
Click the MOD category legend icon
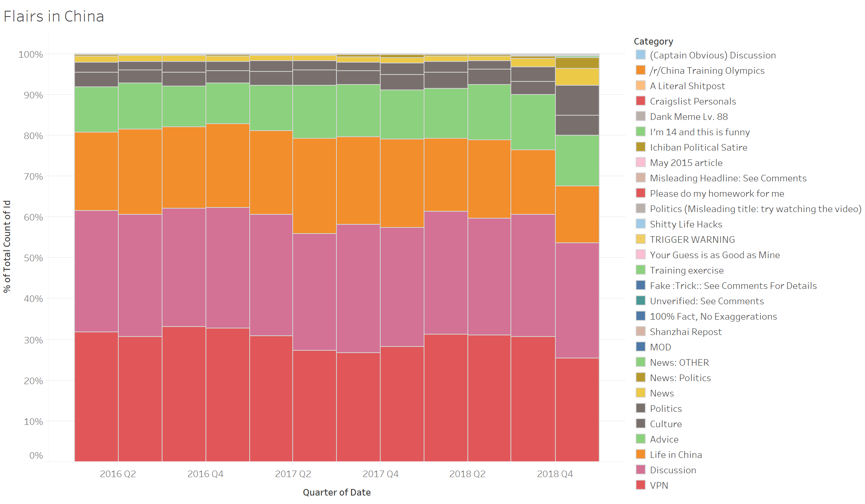coord(640,346)
